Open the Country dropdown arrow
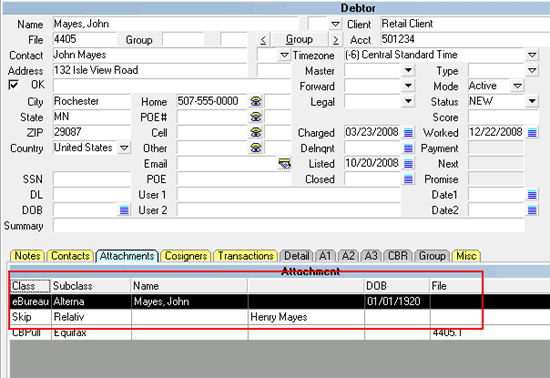Screen dimensions: 550x378 (124, 148)
